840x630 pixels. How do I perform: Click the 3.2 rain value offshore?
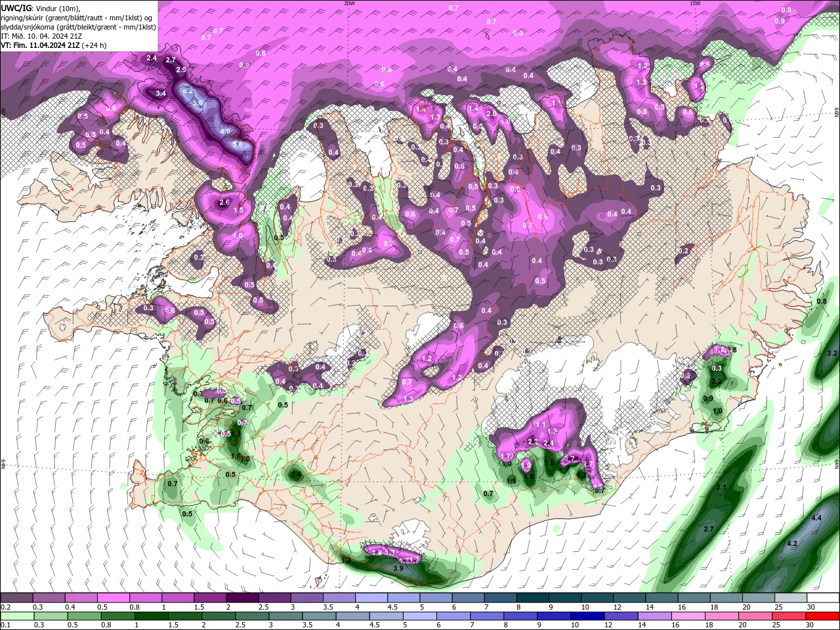[832, 353]
